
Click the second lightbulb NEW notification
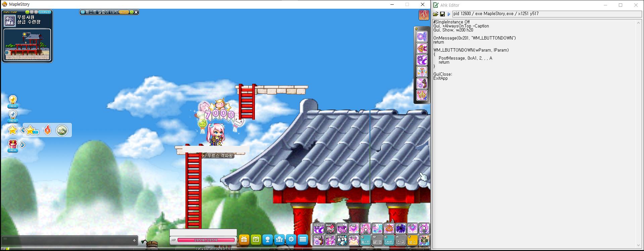(13, 116)
